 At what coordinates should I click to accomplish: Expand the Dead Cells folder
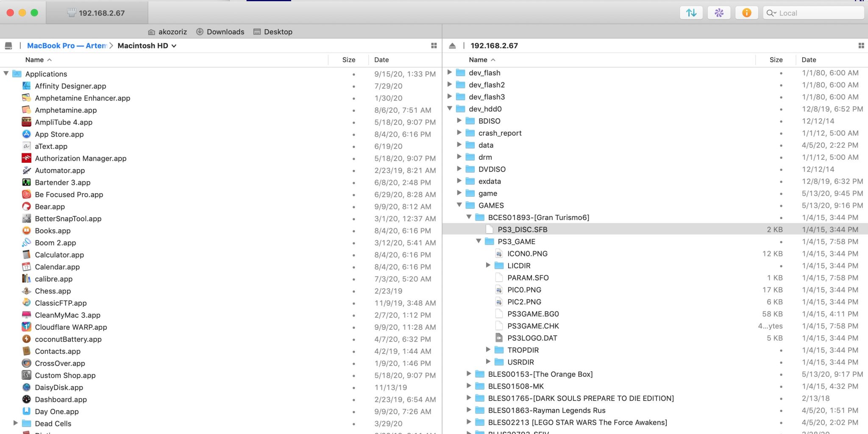pyautogui.click(x=16, y=423)
